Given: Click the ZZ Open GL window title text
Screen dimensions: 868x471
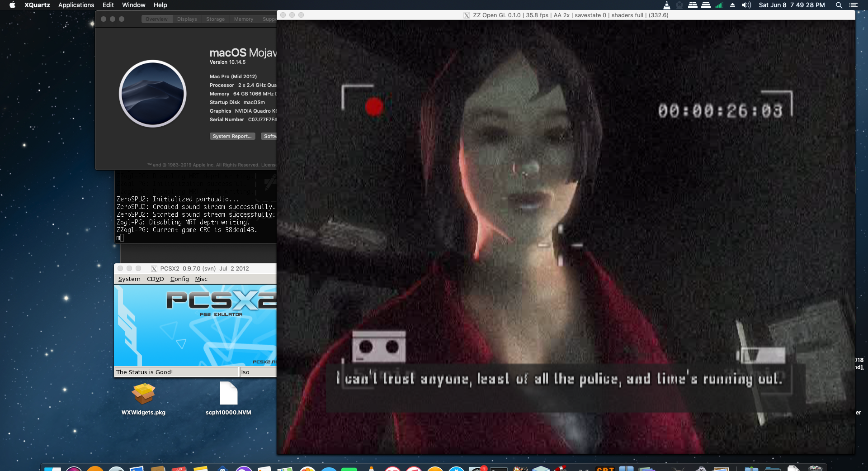Looking at the screenshot, I should 571,15.
